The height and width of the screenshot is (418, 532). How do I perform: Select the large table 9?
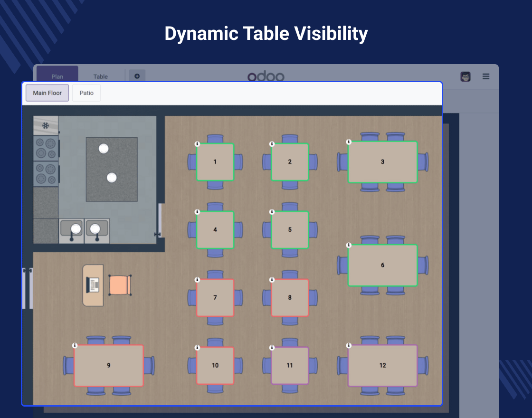pyautogui.click(x=109, y=365)
